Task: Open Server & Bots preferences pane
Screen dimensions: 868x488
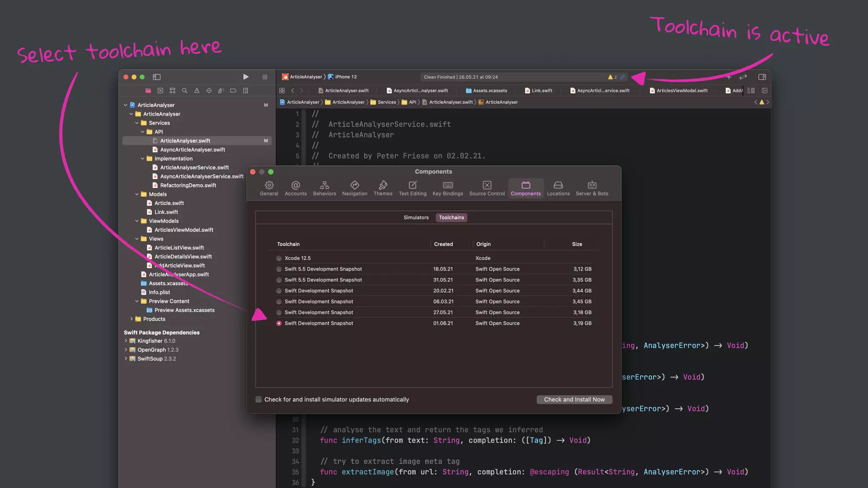Action: pyautogui.click(x=592, y=189)
